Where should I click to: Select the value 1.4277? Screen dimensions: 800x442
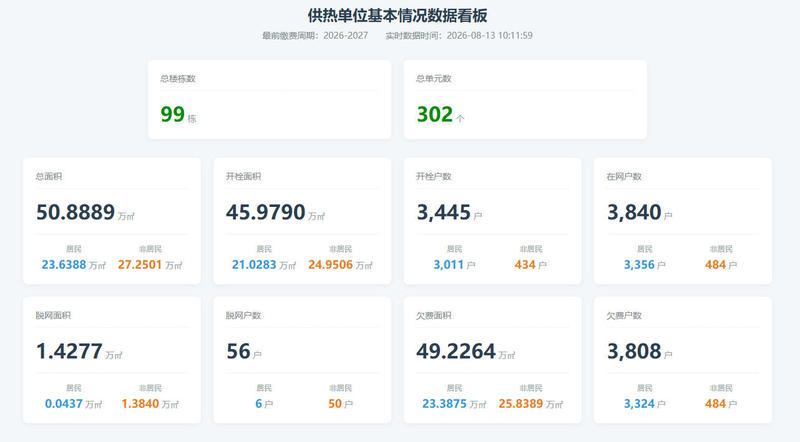pos(69,352)
